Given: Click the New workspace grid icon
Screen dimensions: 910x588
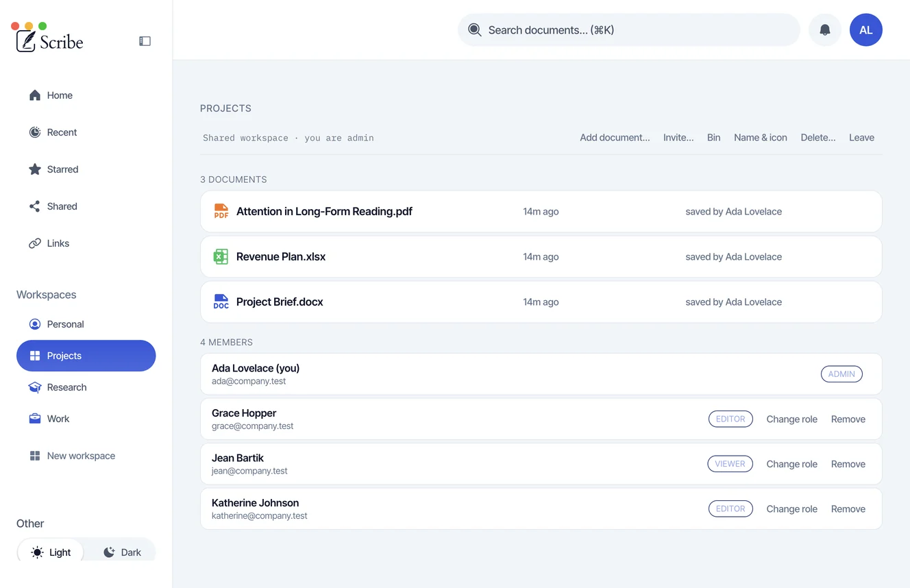Looking at the screenshot, I should [35, 456].
